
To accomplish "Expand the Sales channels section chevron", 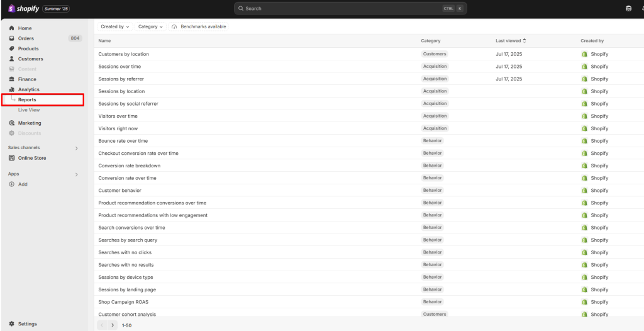I will [76, 148].
